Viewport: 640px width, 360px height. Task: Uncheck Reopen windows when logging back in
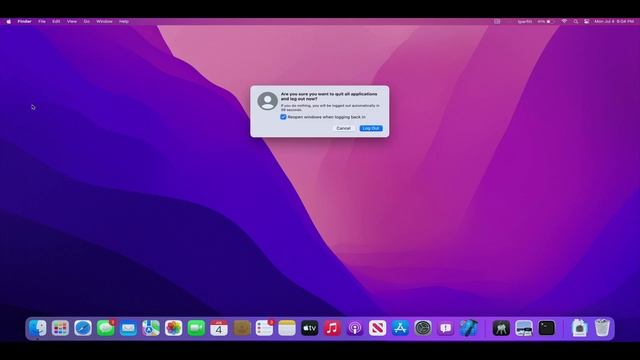[x=283, y=117]
